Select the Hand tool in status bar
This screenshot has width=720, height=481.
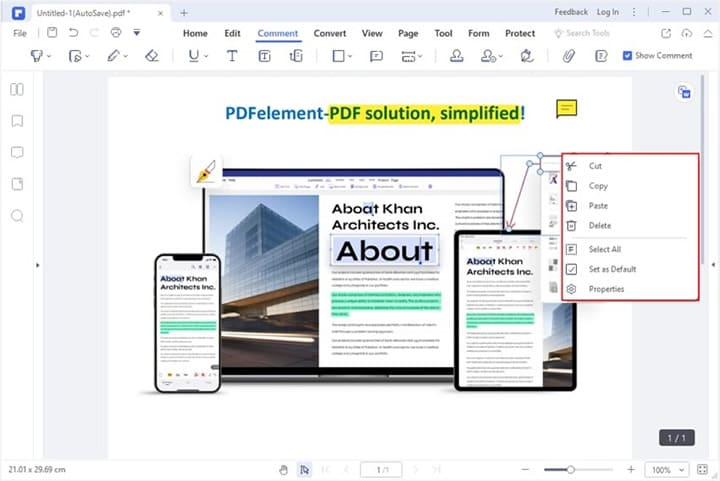tap(283, 470)
